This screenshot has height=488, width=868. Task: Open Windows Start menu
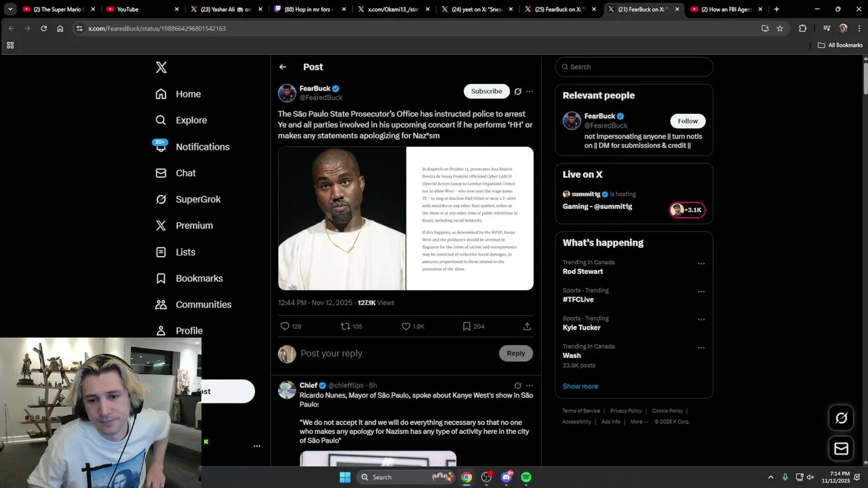coord(344,477)
